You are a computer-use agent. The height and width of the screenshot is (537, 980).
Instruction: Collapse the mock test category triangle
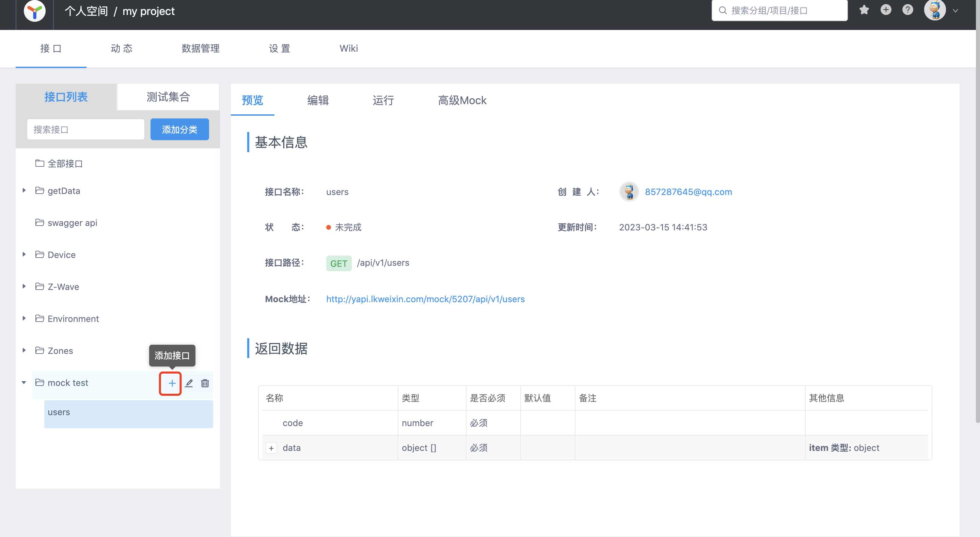pos(23,383)
